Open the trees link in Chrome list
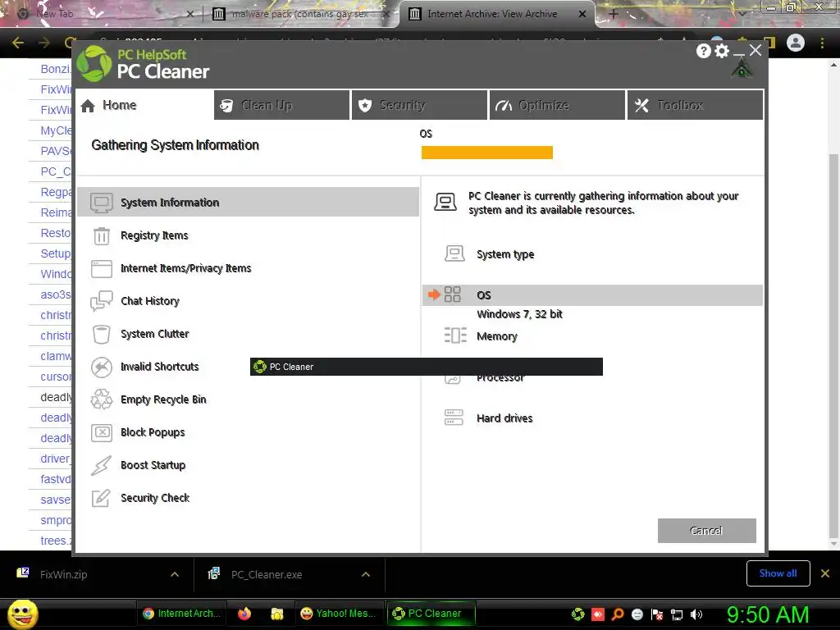840x630 pixels. 56,541
